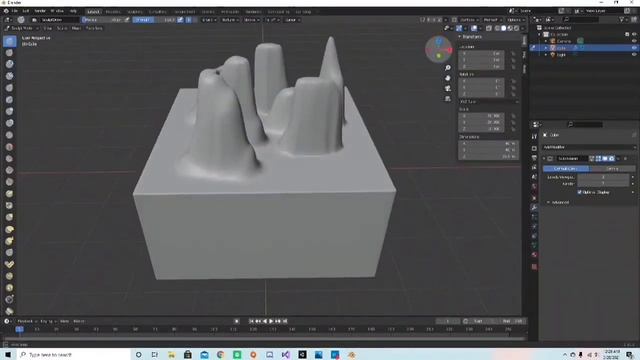Switch viewport to rendered shading mode
The width and height of the screenshot is (640, 360).
point(517,28)
